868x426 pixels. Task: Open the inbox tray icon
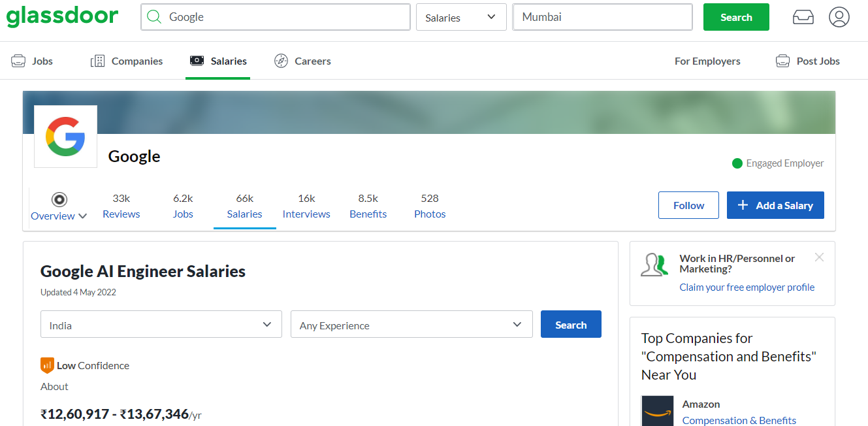tap(803, 17)
